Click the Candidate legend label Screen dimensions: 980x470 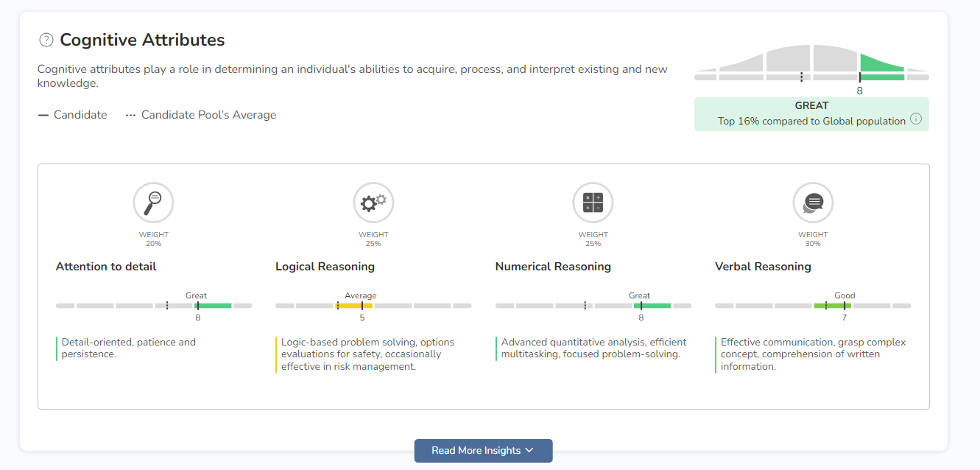[80, 115]
